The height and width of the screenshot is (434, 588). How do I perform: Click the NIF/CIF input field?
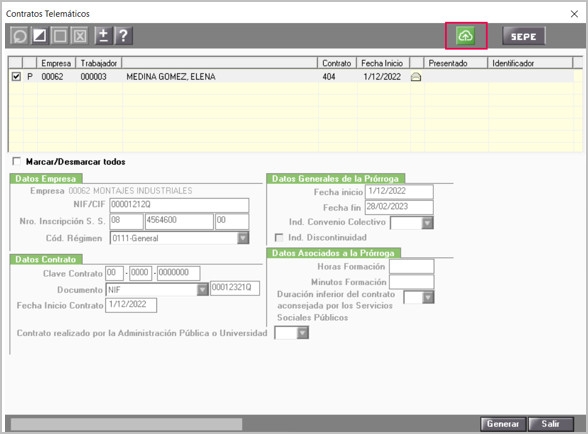click(x=179, y=205)
